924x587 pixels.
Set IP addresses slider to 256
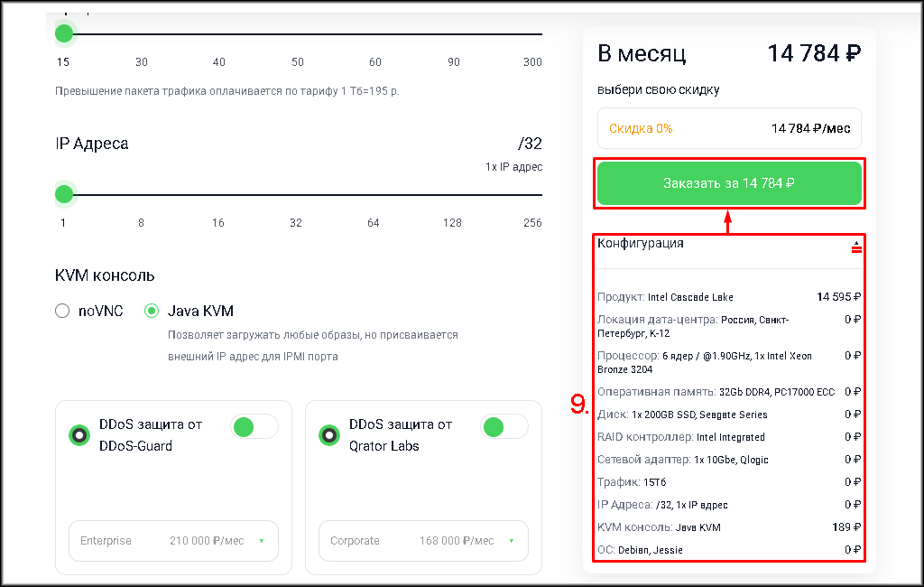pos(532,194)
